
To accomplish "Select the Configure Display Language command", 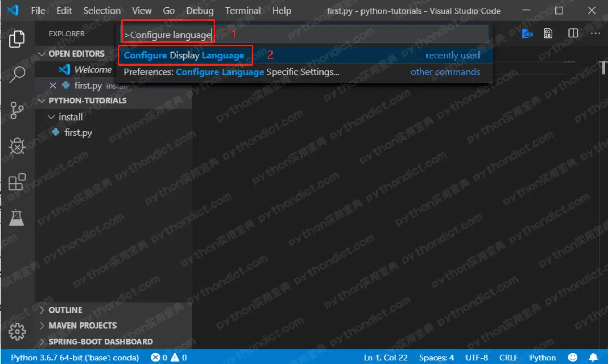I will coord(185,55).
